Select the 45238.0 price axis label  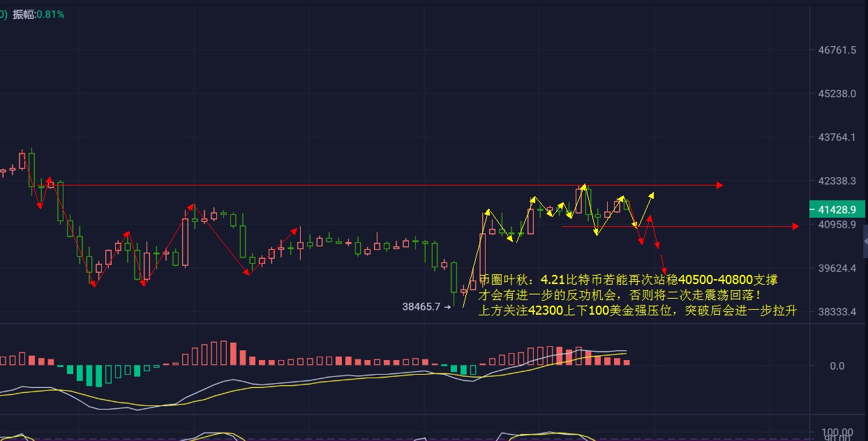click(837, 93)
